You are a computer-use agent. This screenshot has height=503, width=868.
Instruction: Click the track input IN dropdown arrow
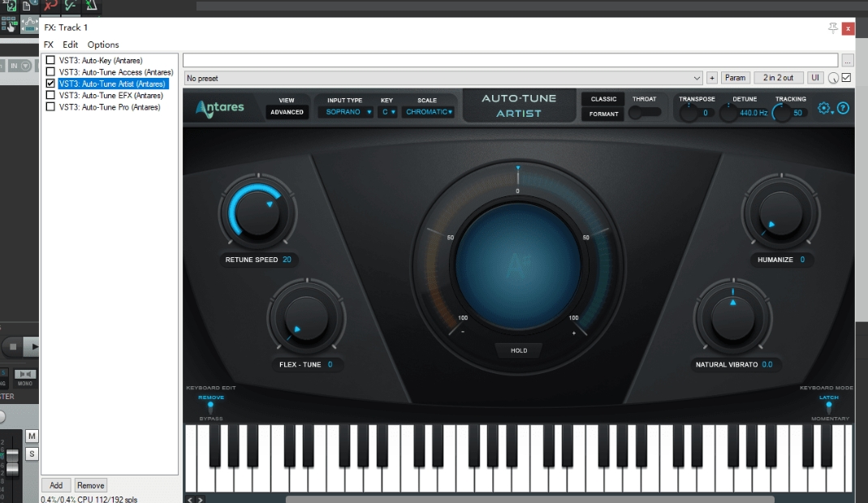click(x=25, y=66)
